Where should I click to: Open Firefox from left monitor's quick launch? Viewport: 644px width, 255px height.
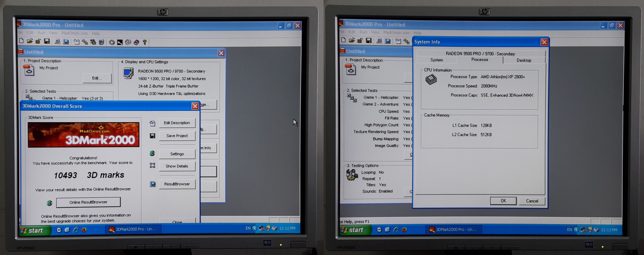(x=84, y=229)
